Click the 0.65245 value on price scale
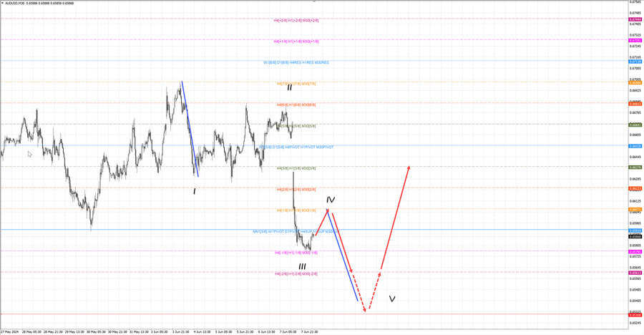This screenshot has width=644, height=335. 635,323
